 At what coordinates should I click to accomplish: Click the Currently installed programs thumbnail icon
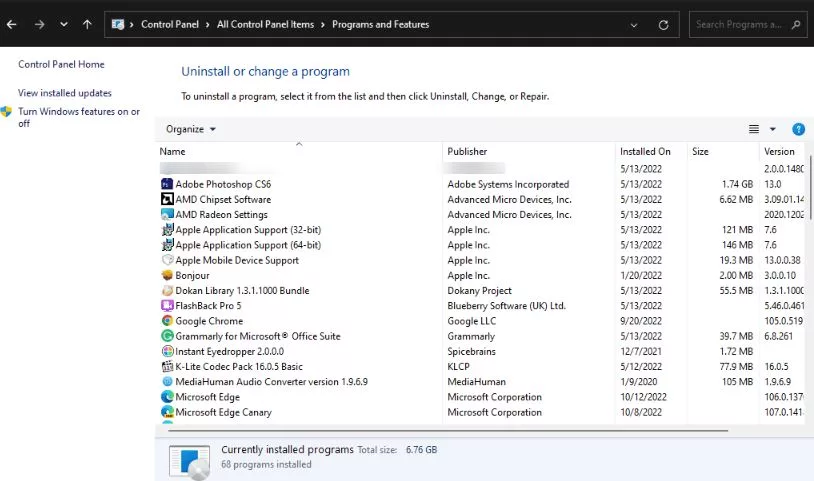pos(190,462)
